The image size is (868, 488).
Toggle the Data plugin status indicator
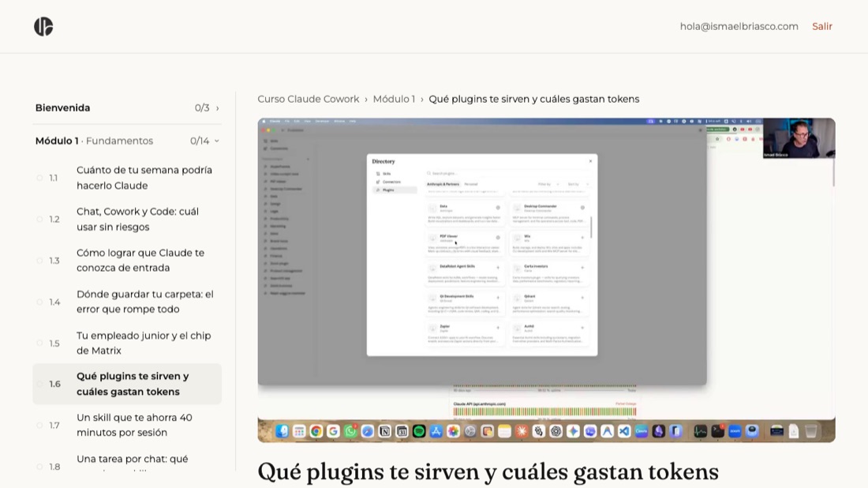[x=498, y=208]
